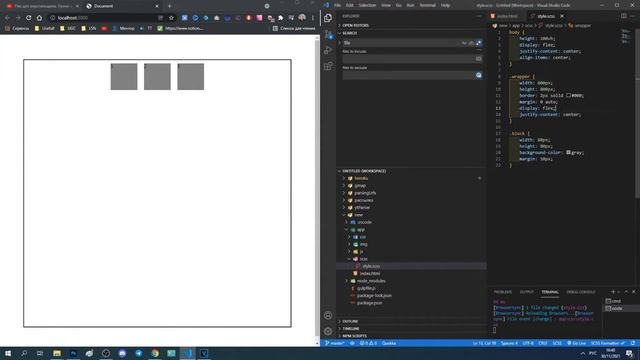
Task: Expand the Timeline section
Action: [351, 329]
